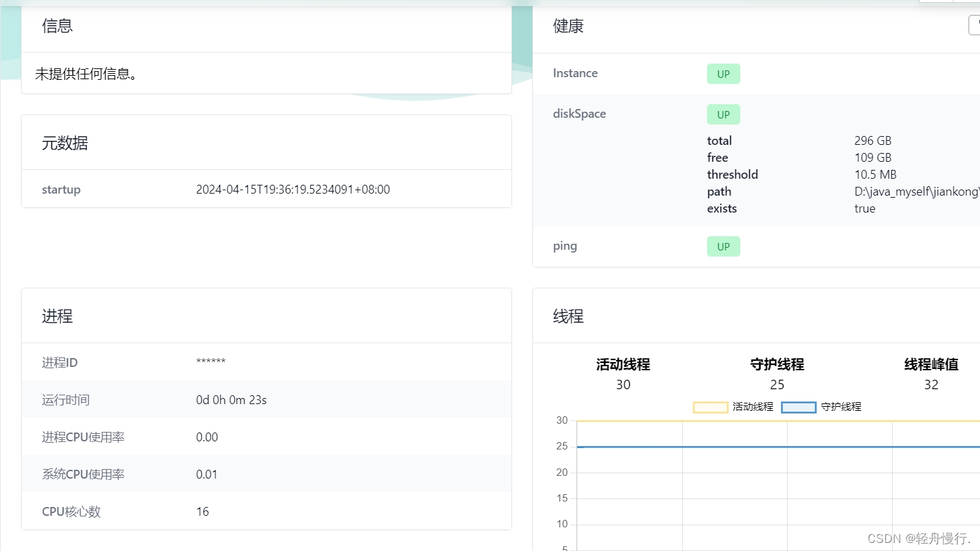Click the free disk detail label
The height and width of the screenshot is (551, 980).
click(x=717, y=158)
